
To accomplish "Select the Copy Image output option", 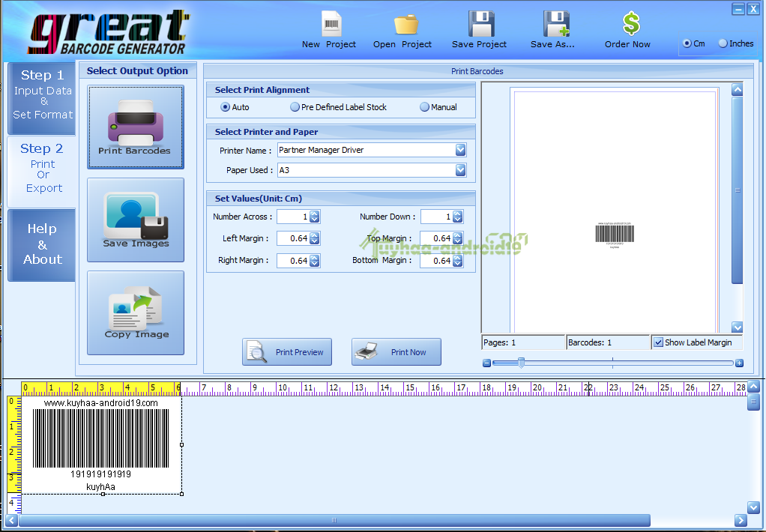I will click(x=136, y=312).
